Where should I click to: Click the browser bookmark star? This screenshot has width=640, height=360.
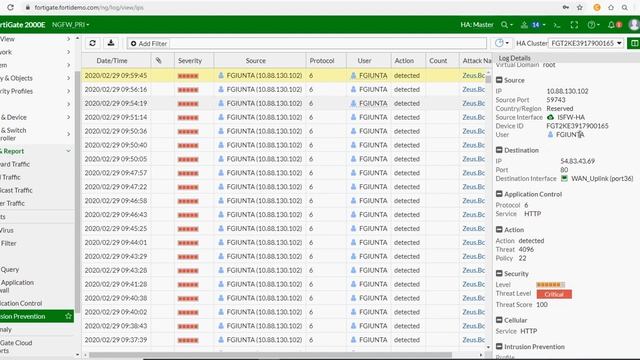coord(580,7)
